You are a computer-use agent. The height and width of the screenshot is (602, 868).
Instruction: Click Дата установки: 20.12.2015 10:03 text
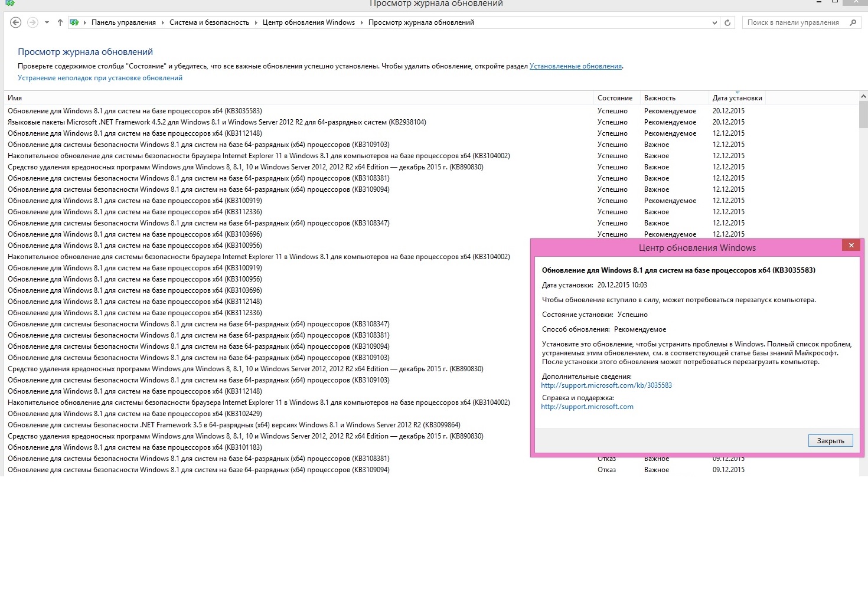click(595, 285)
